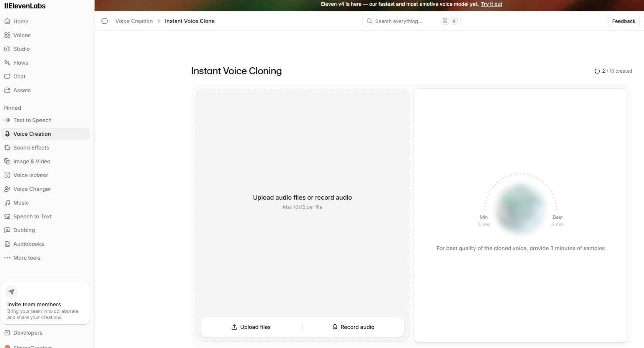Open the Voices icon in sidebar
This screenshot has width=644, height=348.
pos(7,35)
